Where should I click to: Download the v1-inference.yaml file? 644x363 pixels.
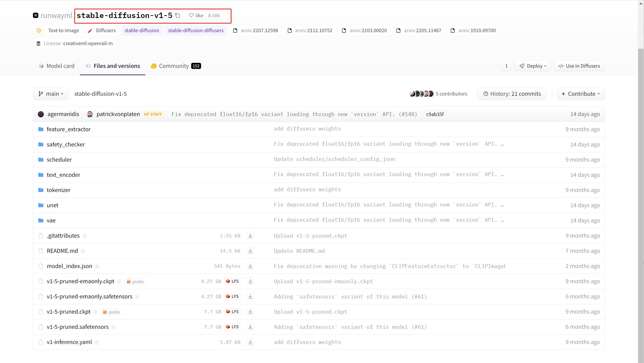250,342
